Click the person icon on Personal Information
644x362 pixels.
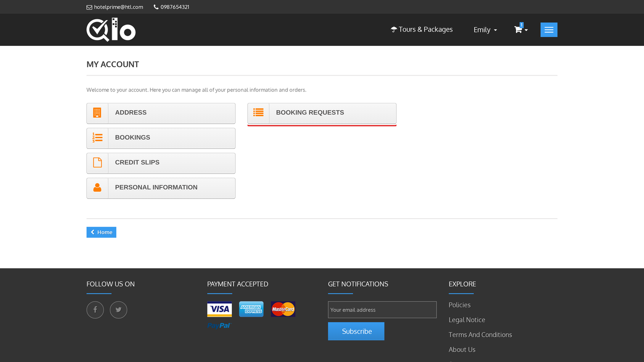coord(97,187)
